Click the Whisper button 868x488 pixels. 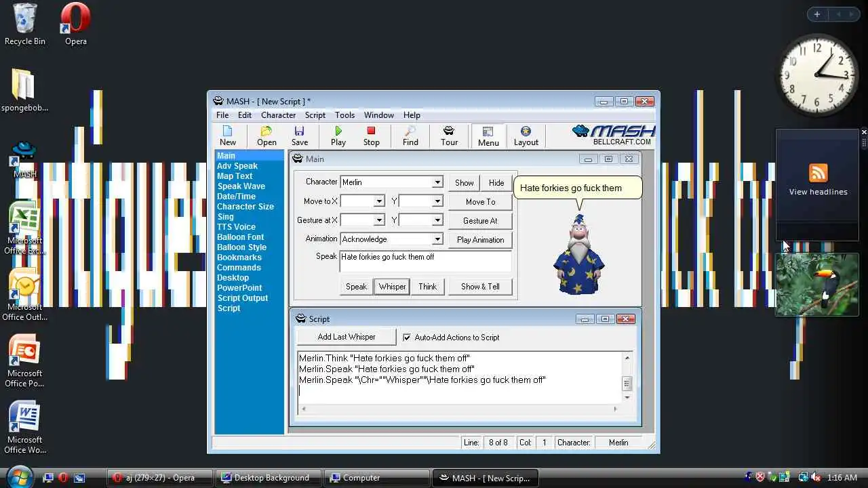click(392, 287)
